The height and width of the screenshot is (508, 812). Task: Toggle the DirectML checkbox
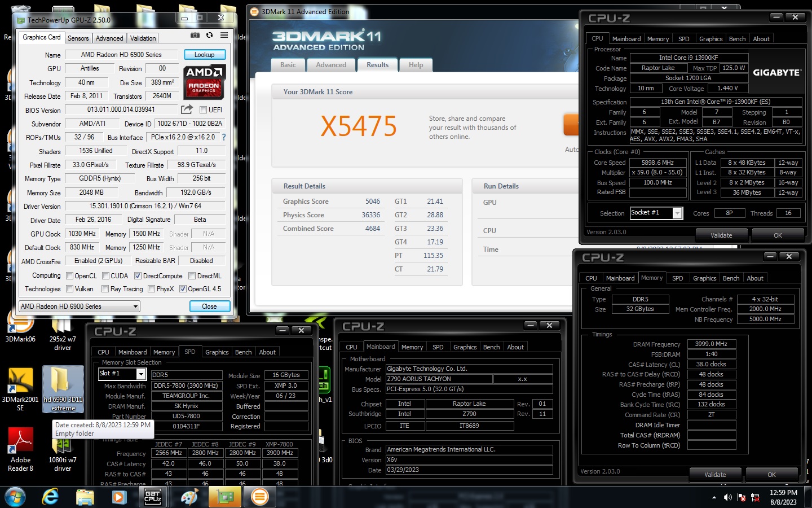(x=192, y=276)
